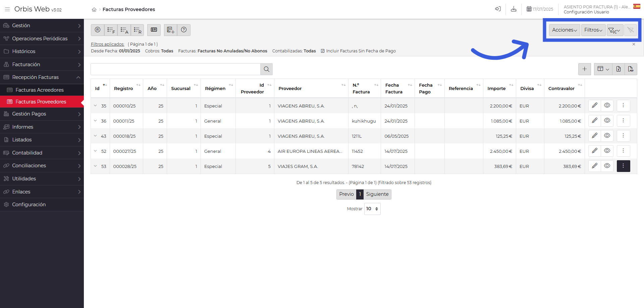Open the Acciones dropdown
The height and width of the screenshot is (308, 644).
click(564, 30)
